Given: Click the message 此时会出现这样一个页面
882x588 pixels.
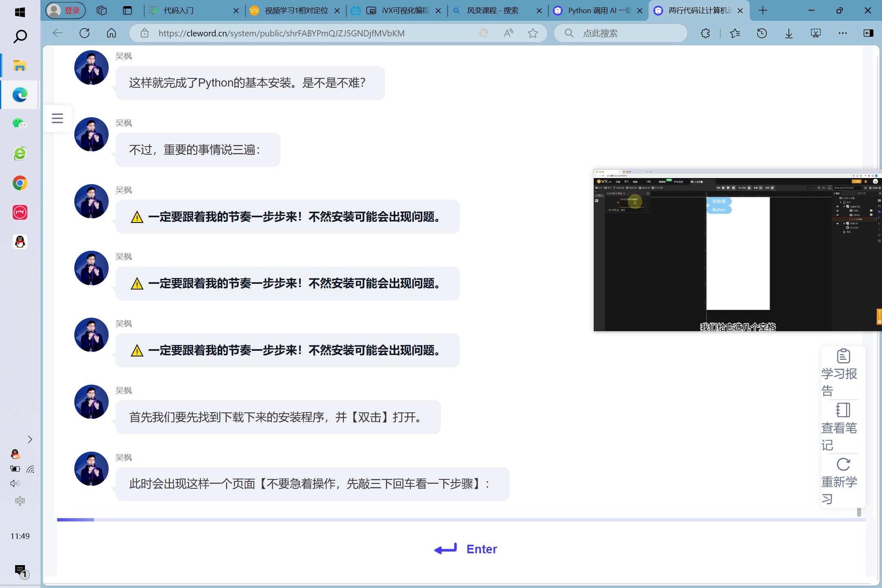Looking at the screenshot, I should click(312, 484).
